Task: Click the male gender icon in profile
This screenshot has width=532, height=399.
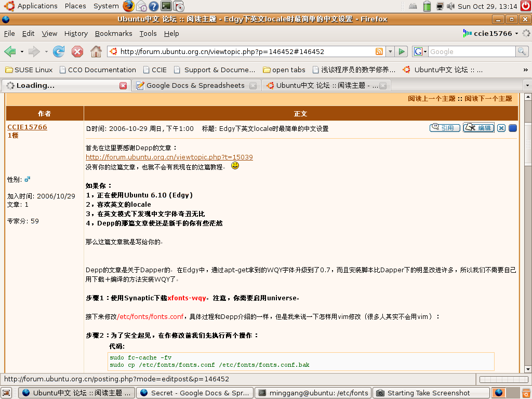Action: 27,179
